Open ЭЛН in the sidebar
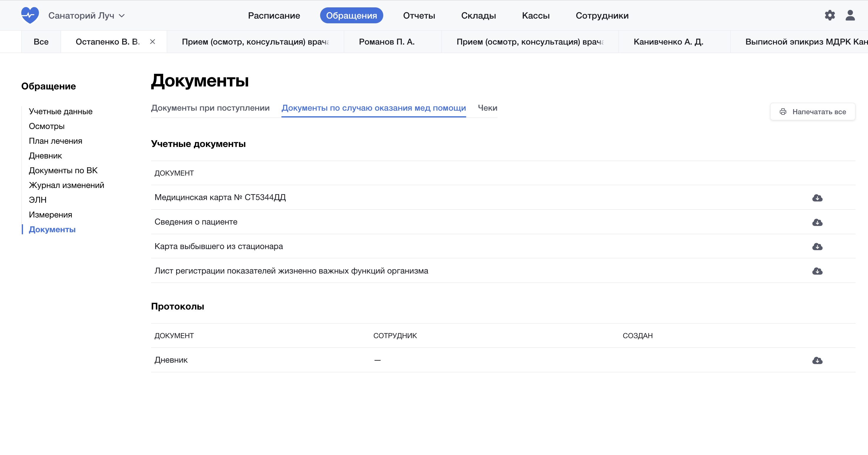The height and width of the screenshot is (455, 868). 38,200
